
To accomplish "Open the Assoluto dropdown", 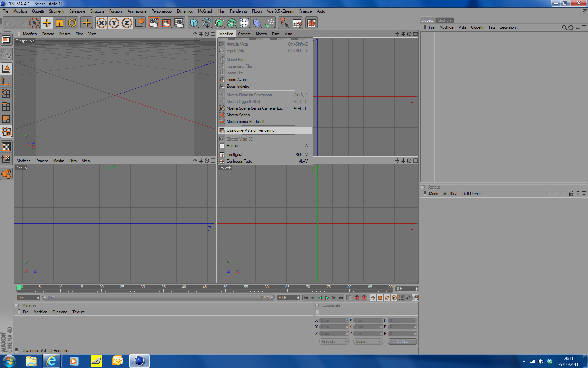I will click(x=334, y=341).
